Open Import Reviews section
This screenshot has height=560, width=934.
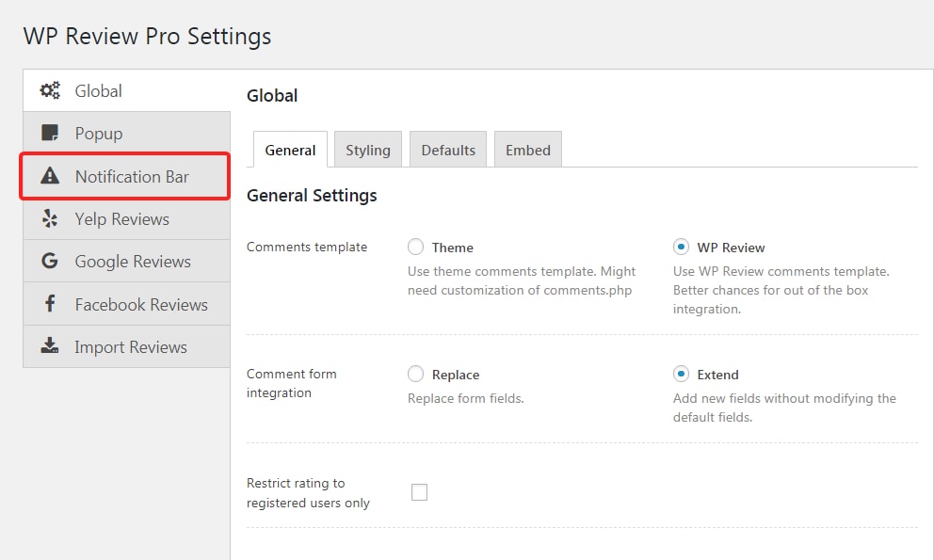pyautogui.click(x=131, y=347)
